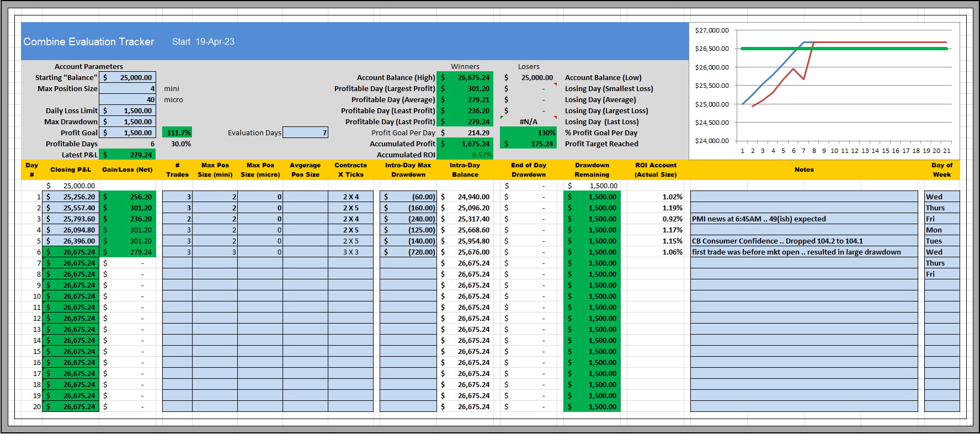This screenshot has width=980, height=434.
Task: Click the Drawdown Remaining column header
Action: (592, 170)
